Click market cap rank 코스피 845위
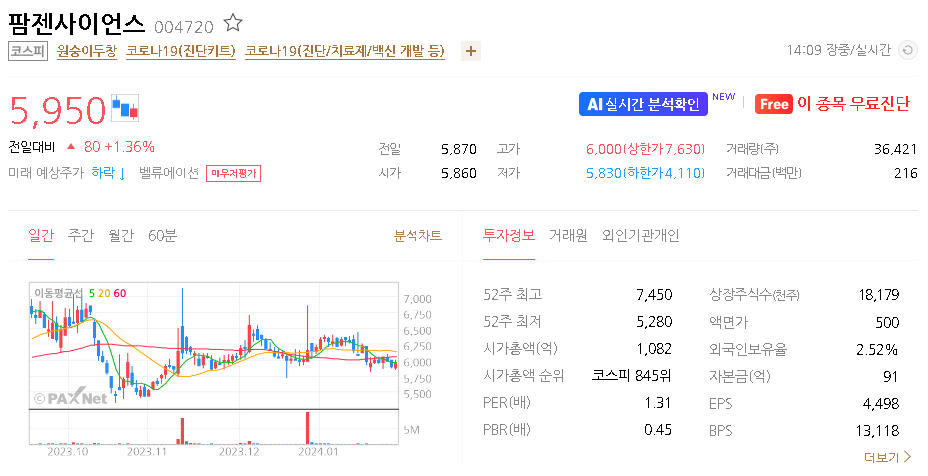928x476 pixels. (631, 376)
